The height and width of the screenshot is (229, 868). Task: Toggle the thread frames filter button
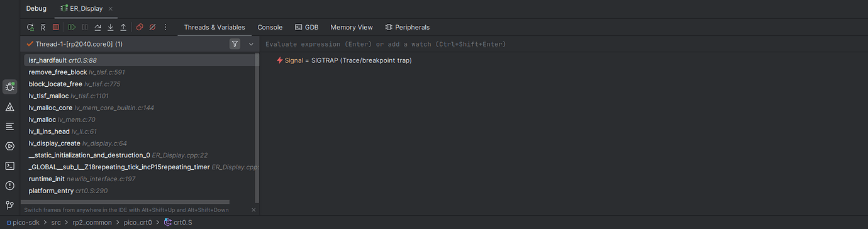[235, 44]
